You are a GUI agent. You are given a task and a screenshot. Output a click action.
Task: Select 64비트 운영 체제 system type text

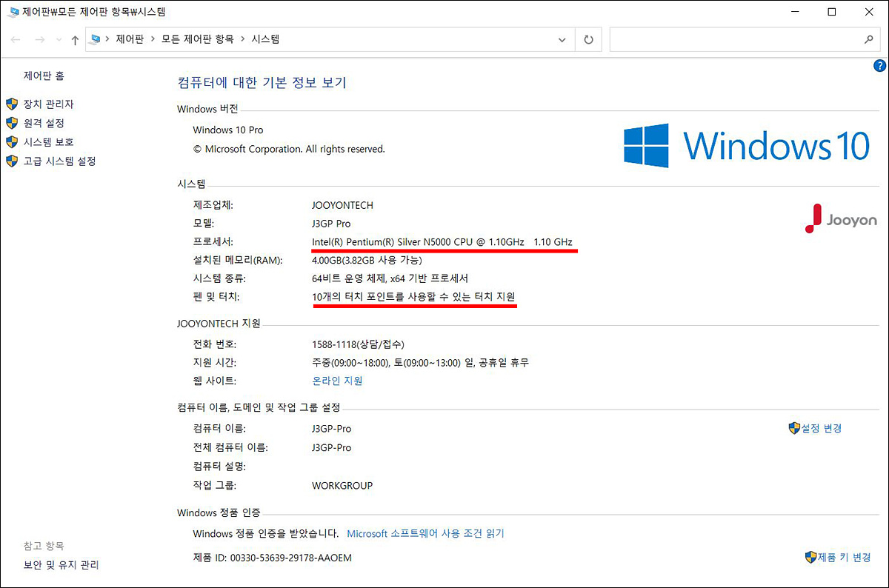[390, 279]
